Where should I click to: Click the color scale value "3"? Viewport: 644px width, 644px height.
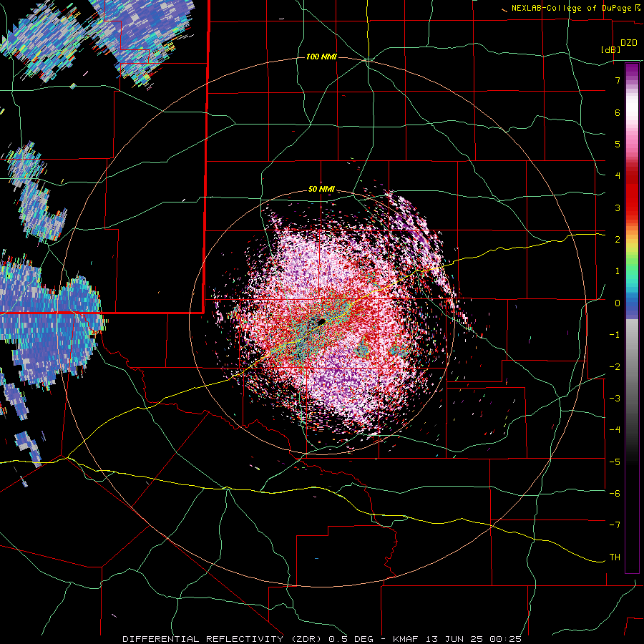[618, 208]
